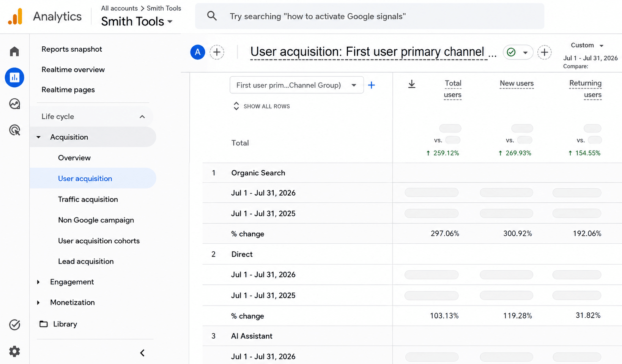Click Organic Search's Jul 1 - Jul 31, 2025 row
Screen dimensions: 622x364
click(x=412, y=213)
